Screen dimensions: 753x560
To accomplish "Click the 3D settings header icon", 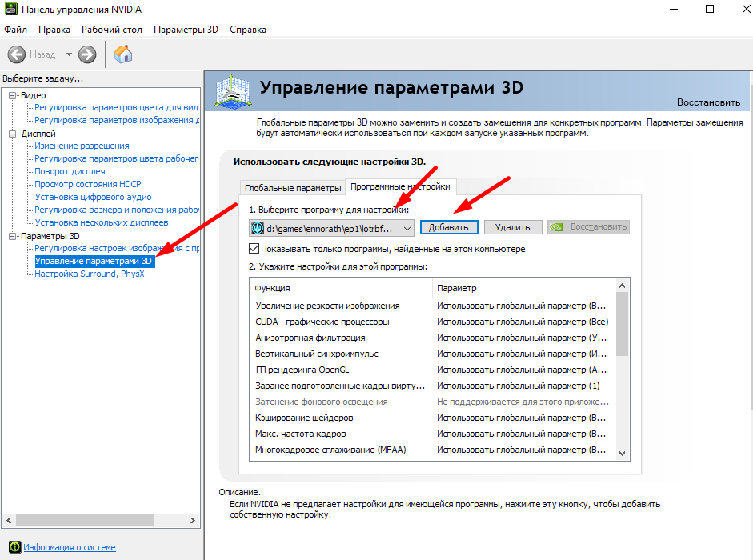I will coord(233,90).
